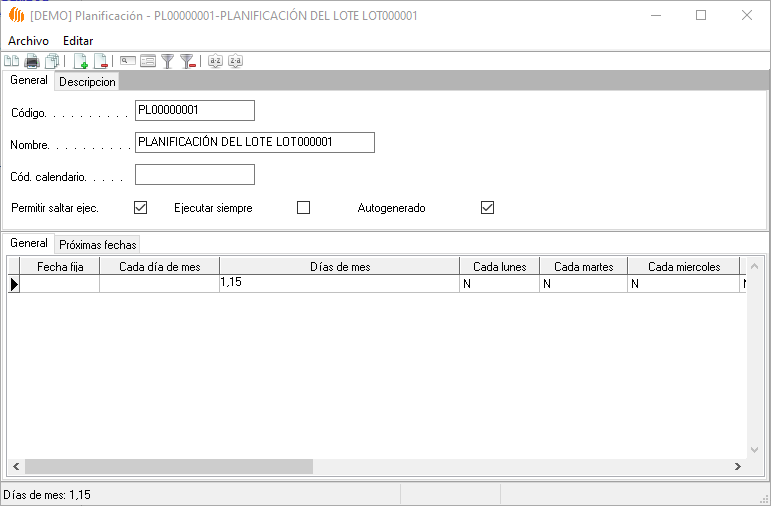Open the Archivo menu
Screen dimensions: 771x506
tap(28, 41)
